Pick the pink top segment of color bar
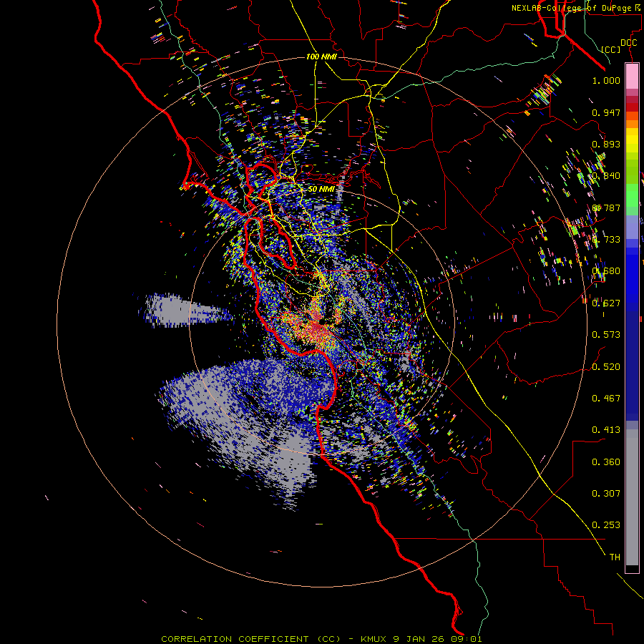 click(632, 76)
